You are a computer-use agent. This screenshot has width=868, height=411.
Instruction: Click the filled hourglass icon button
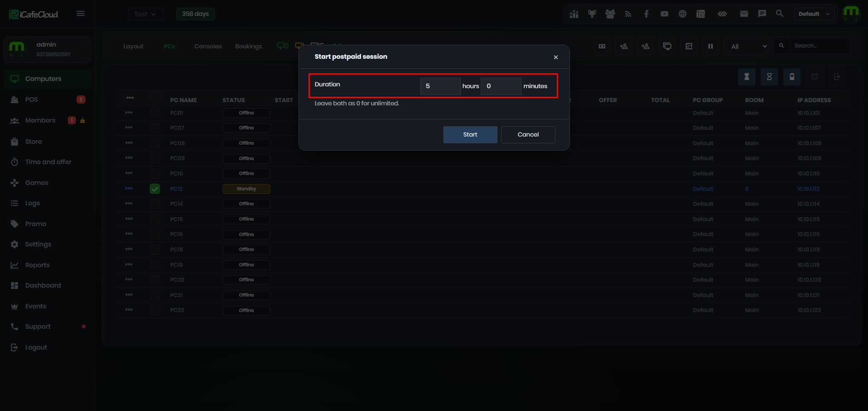(x=747, y=77)
